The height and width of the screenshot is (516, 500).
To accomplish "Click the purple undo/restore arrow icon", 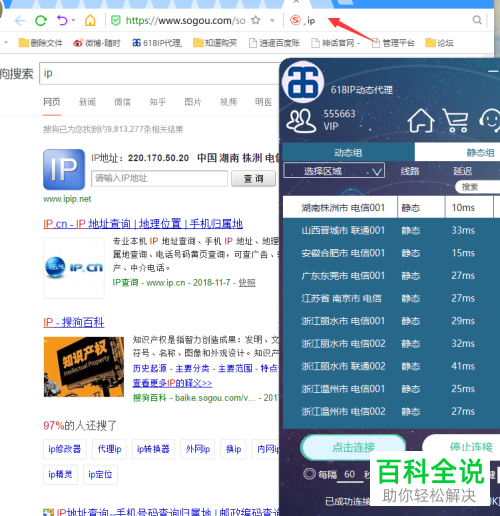I will tap(62, 20).
